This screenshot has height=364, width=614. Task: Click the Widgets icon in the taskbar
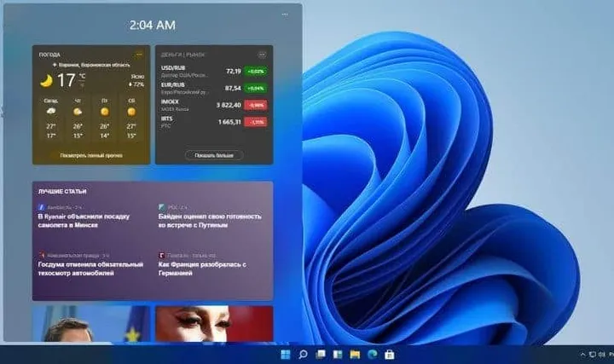pyautogui.click(x=338, y=354)
